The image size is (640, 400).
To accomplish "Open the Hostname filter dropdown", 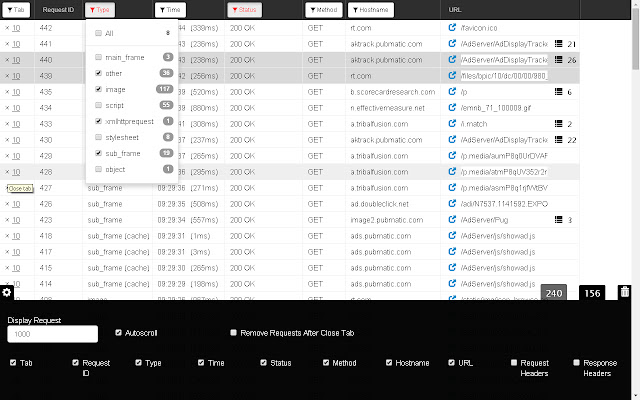I will pos(371,10).
